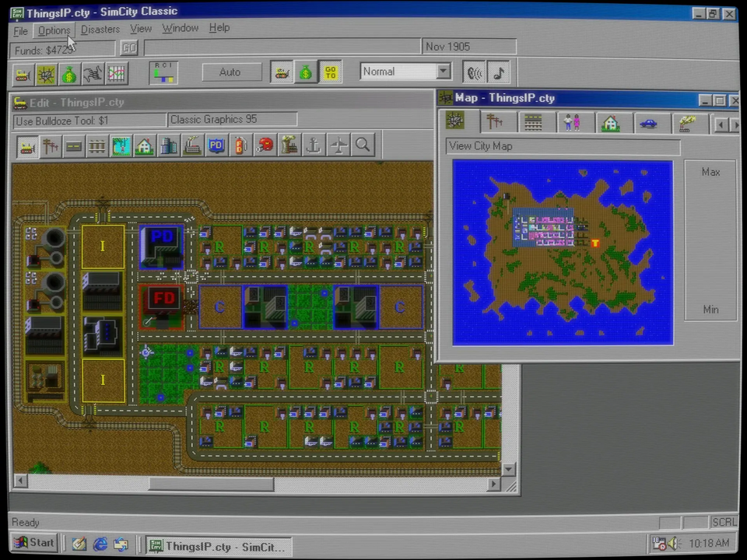
Task: Select the Police Department tool
Action: click(216, 145)
